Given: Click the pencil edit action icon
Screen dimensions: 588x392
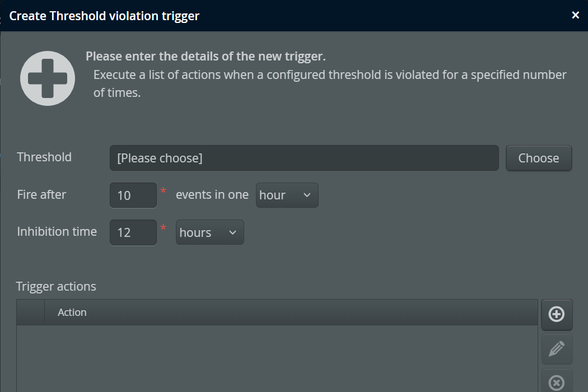Looking at the screenshot, I should coord(556,349).
